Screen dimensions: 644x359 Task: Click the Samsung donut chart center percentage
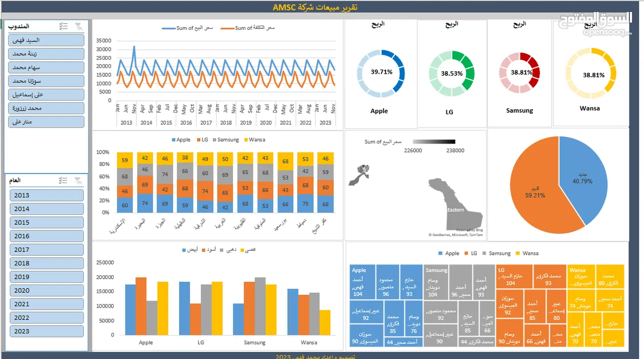point(521,72)
